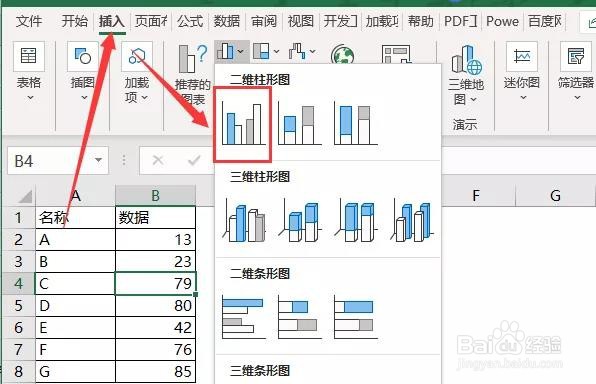Select cell containing 数据 header
Viewport: 596px width, 384px height.
(x=155, y=217)
